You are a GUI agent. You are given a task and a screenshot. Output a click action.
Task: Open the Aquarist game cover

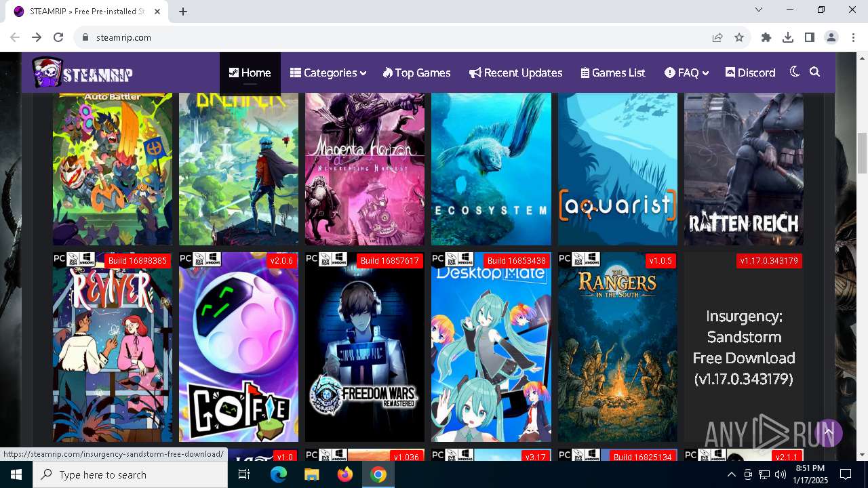click(x=617, y=169)
